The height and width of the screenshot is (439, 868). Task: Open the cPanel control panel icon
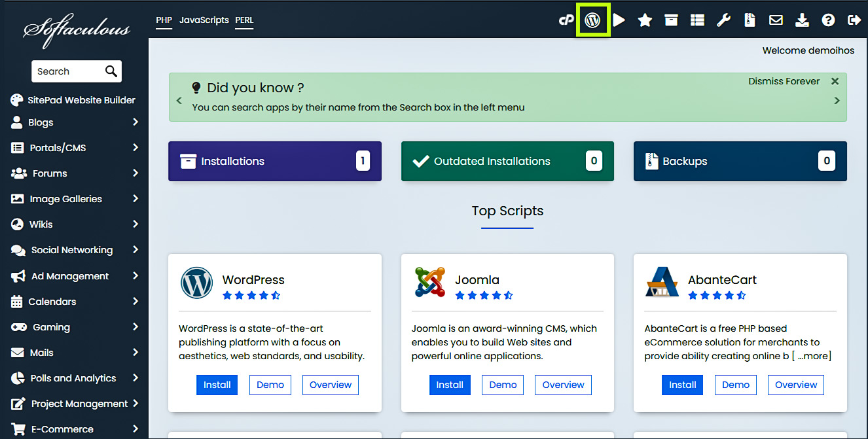coord(566,20)
